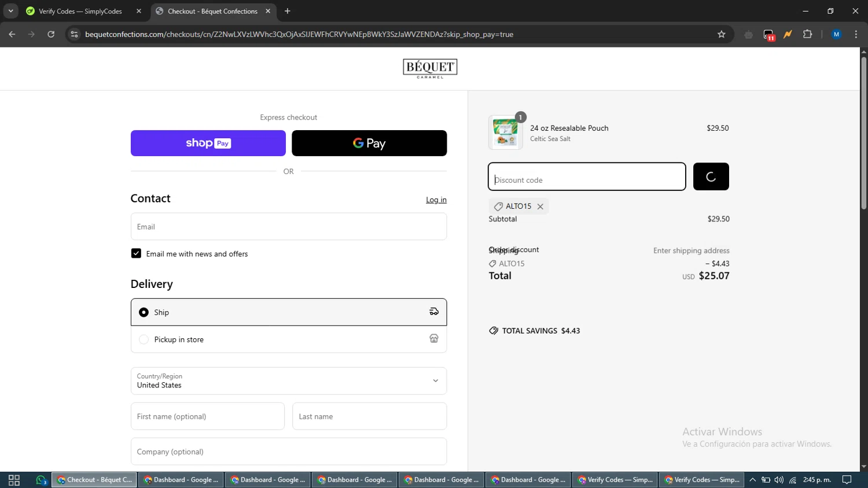
Task: Open the Chrome profile M avatar
Action: (x=836, y=34)
